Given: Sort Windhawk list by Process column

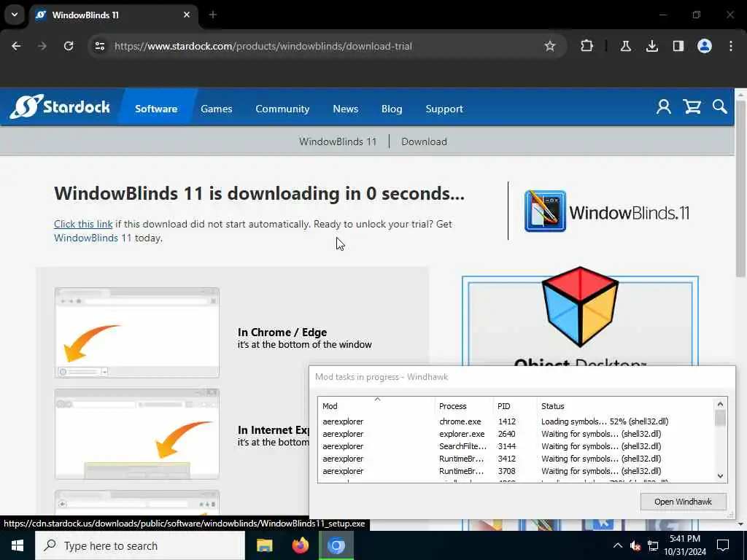Looking at the screenshot, I should tap(464, 406).
